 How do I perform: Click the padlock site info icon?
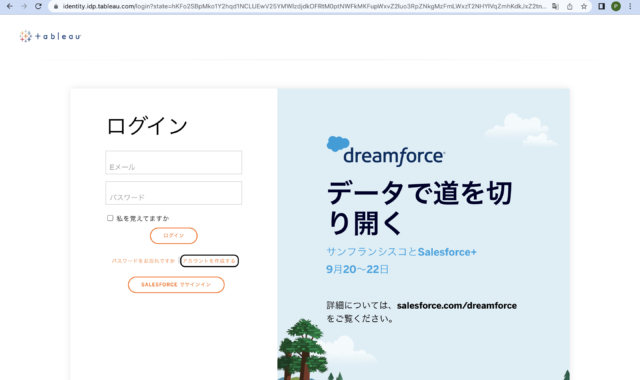click(x=56, y=6)
